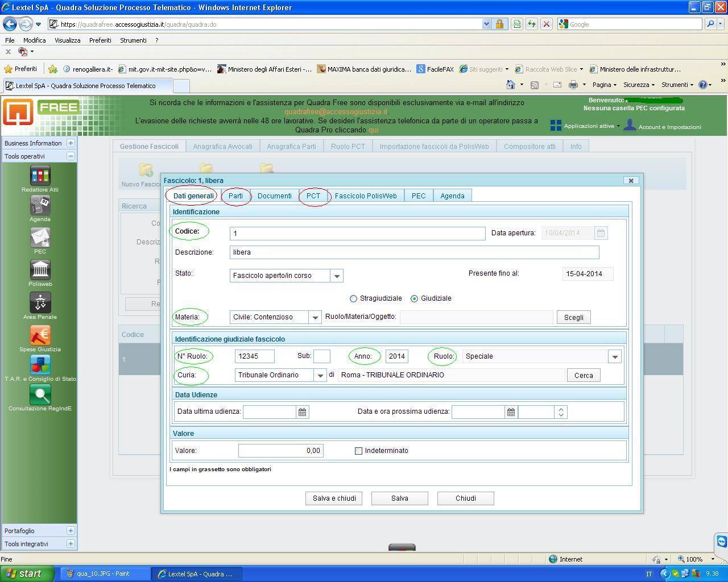This screenshot has height=582, width=728.
Task: Click the stop loading icon
Action: [x=546, y=24]
